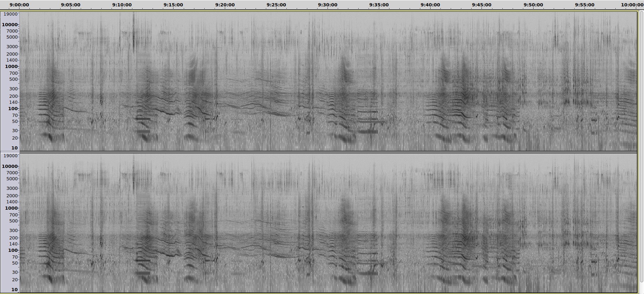Click the 9:15:00 label on the ruler
This screenshot has width=644, height=294.
[173, 5]
